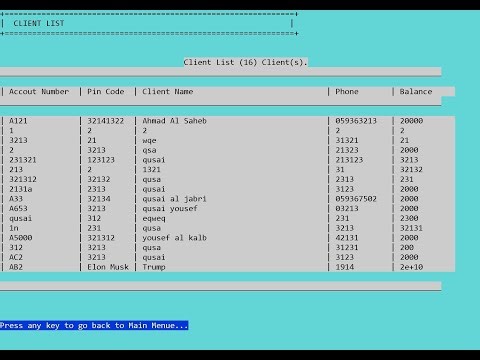Image resolution: width=480 pixels, height=360 pixels.
Task: Click client name qsa
Action: [149, 150]
